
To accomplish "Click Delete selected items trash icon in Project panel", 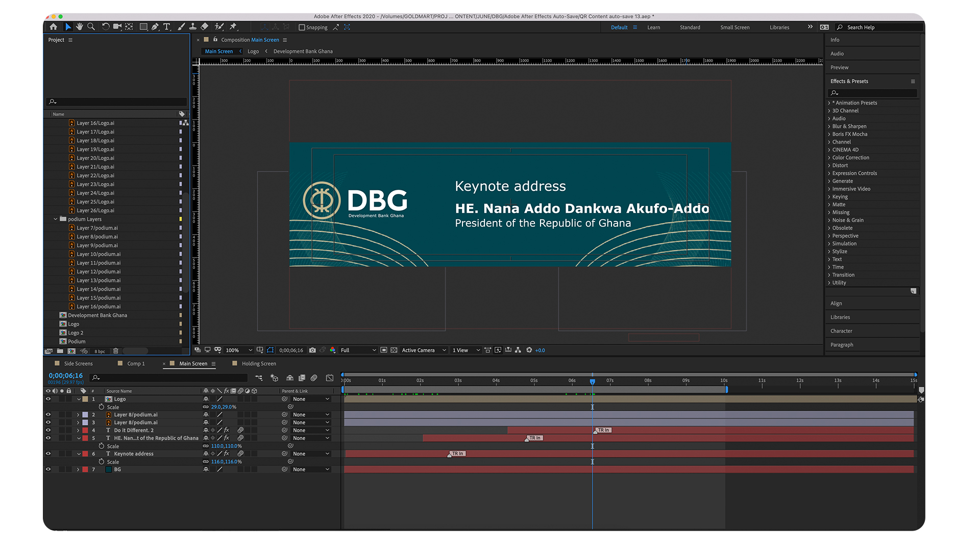I will click(116, 351).
